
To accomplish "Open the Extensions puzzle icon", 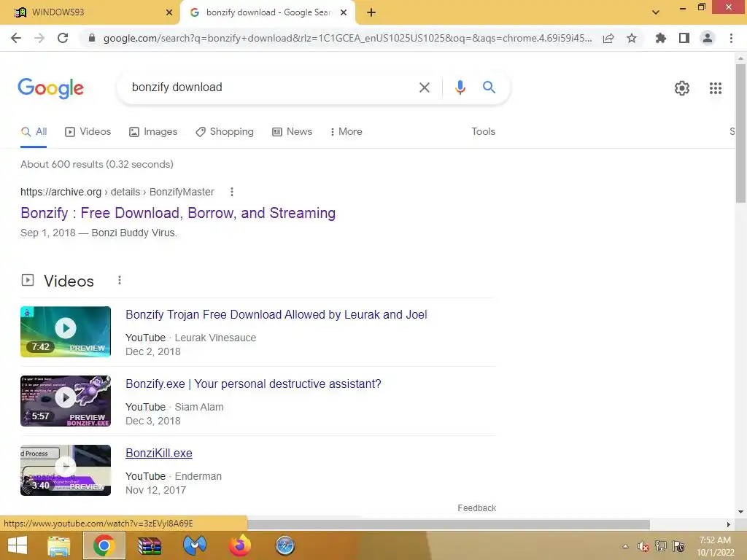I will point(660,38).
